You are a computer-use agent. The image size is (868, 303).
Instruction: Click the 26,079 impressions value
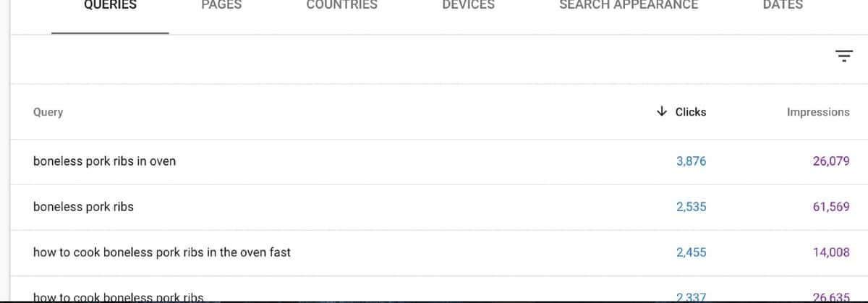tap(831, 161)
